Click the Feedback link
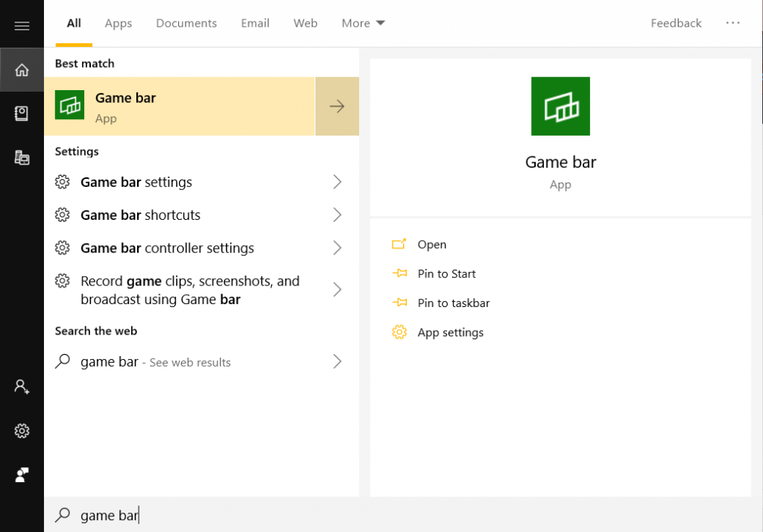The image size is (763, 532). click(x=676, y=23)
